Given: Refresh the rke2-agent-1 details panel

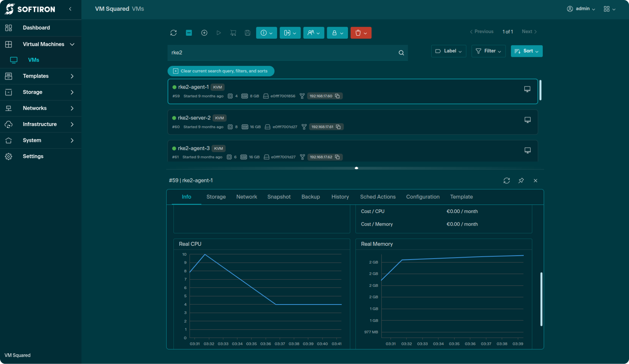Looking at the screenshot, I should [507, 181].
